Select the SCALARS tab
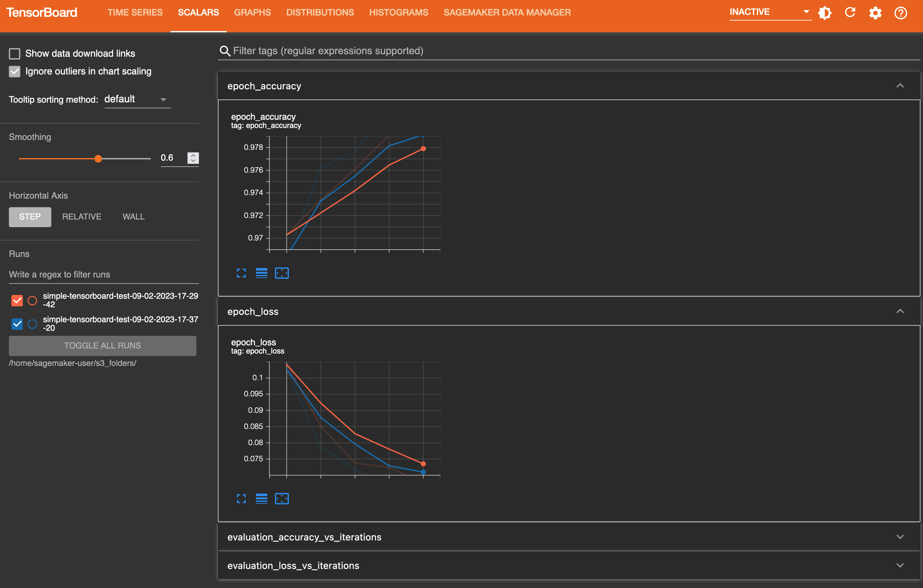 coord(199,12)
